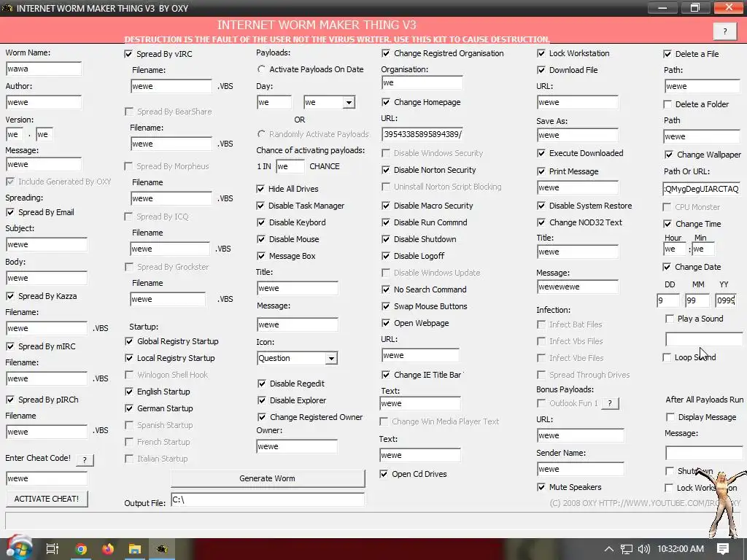Click the app icon in the title bar
This screenshot has width=747, height=560.
[x=7, y=8]
